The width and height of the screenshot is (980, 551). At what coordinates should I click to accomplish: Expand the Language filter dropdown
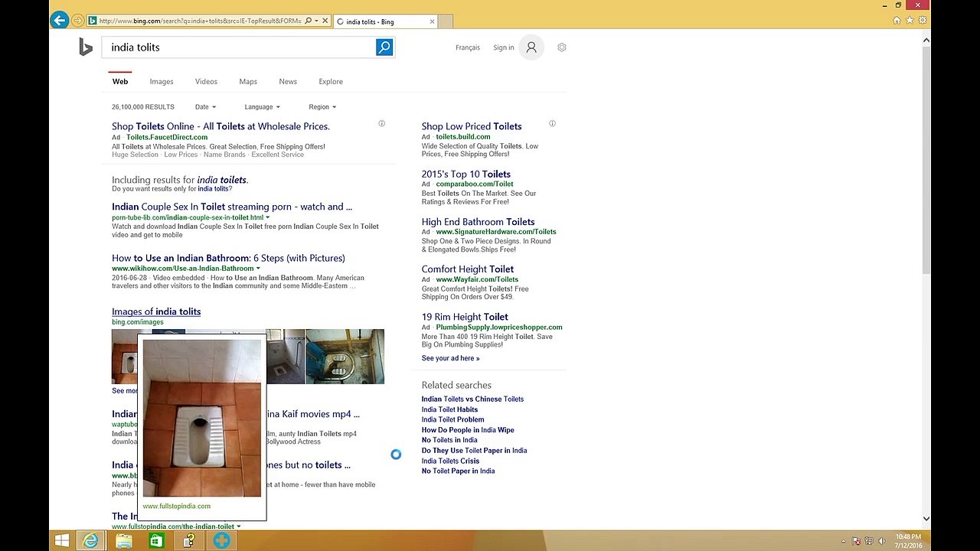tap(262, 107)
